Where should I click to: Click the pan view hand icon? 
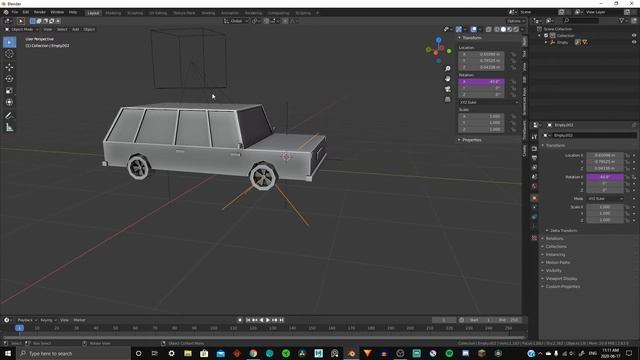point(448,78)
